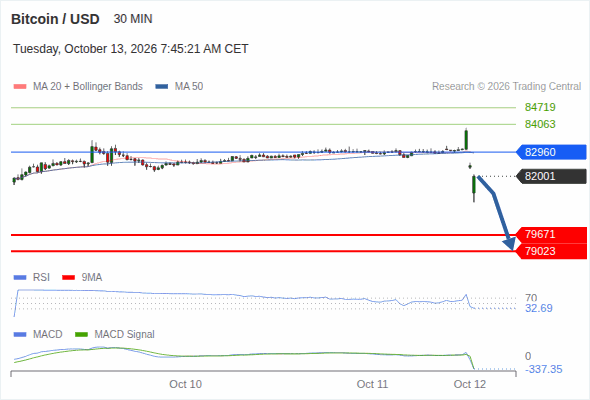Click the blue MACD legend marker
The image size is (590, 400).
[20, 335]
